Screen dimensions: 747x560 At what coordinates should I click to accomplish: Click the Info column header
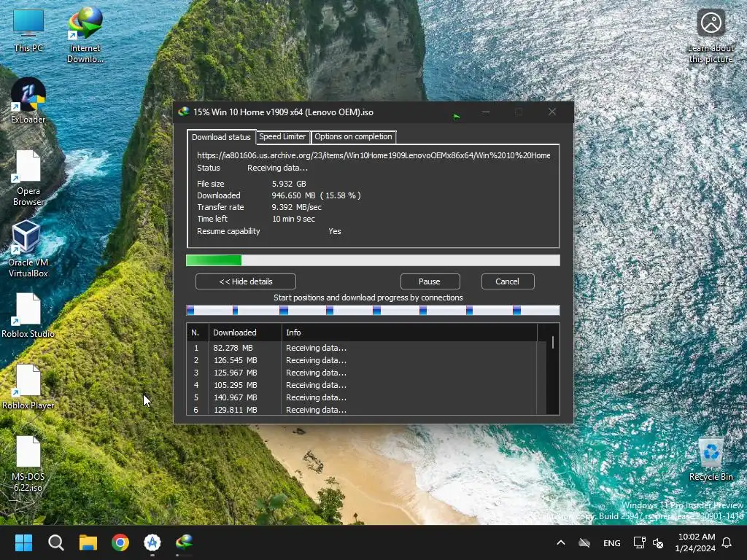pyautogui.click(x=409, y=332)
